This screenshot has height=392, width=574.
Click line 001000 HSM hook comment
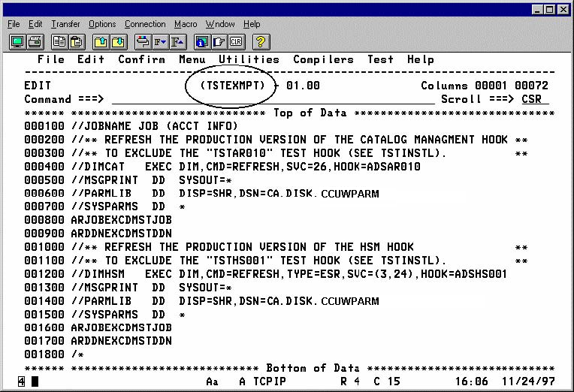click(x=300, y=247)
